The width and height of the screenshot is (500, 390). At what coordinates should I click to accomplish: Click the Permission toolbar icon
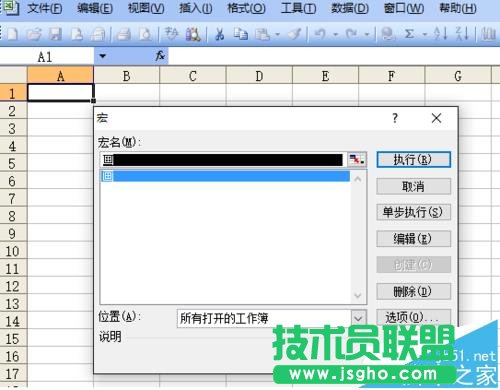pos(77,34)
